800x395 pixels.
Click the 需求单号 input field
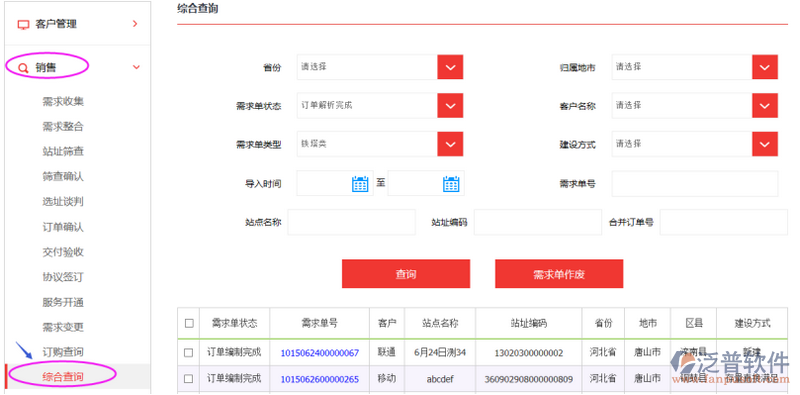[x=695, y=184]
